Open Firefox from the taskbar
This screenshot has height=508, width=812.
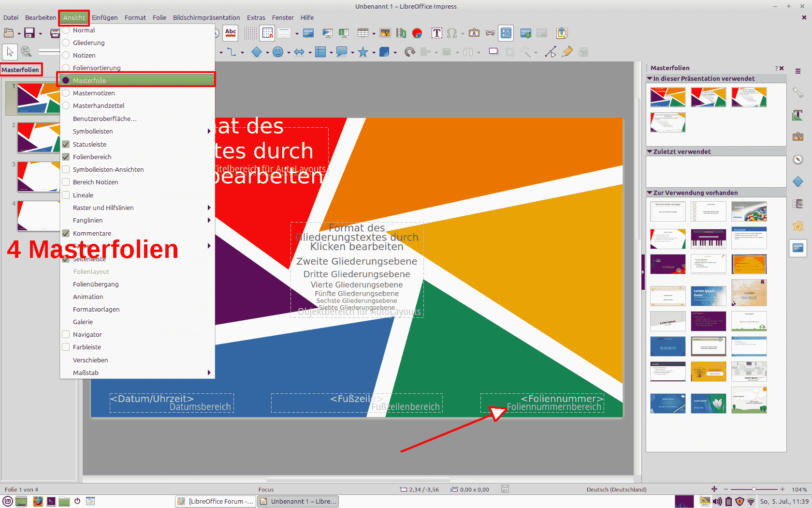tap(38, 501)
